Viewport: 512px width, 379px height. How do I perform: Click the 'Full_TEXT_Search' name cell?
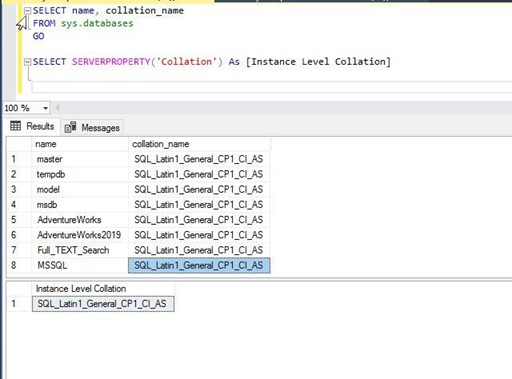(80, 250)
